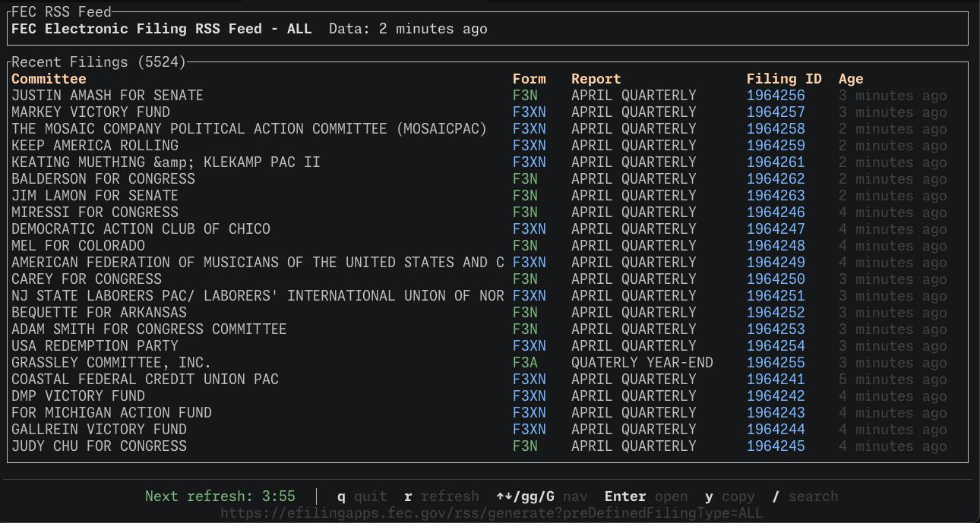Screen dimensions: 980x523
Task: Click the Committee column header
Action: pos(49,79)
